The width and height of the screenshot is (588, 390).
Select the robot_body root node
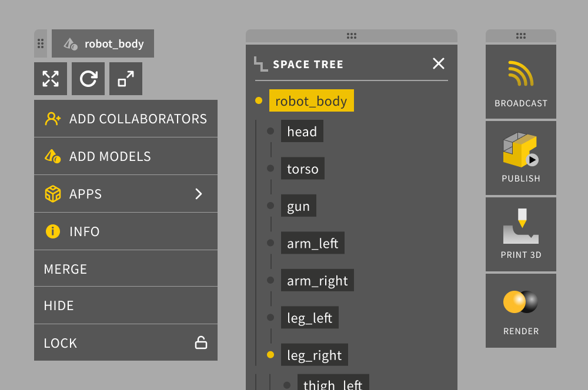point(311,101)
